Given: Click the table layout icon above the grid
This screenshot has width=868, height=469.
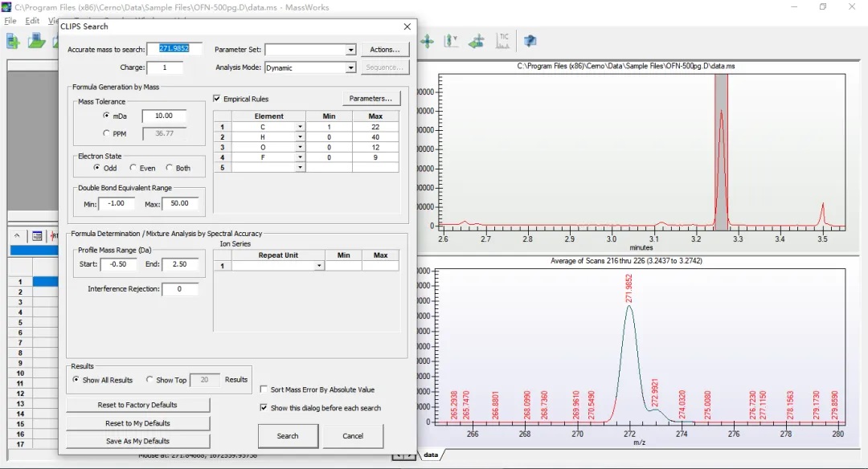Looking at the screenshot, I should pyautogui.click(x=37, y=236).
